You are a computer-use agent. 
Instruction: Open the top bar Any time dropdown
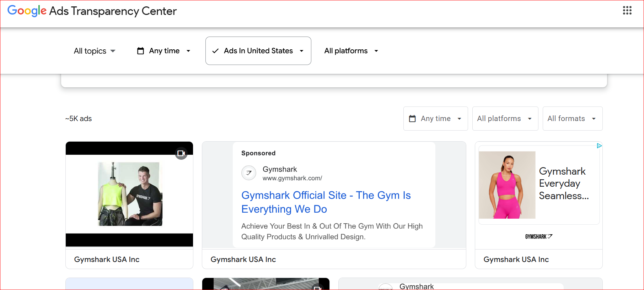coord(164,51)
